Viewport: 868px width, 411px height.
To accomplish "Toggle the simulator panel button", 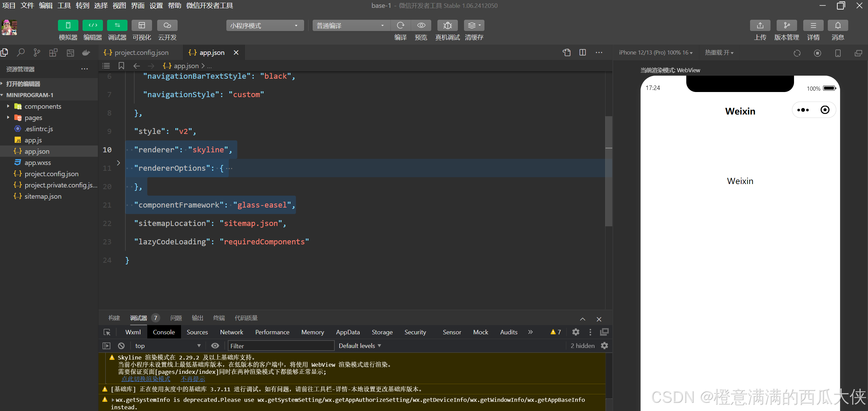I will 68,26.
